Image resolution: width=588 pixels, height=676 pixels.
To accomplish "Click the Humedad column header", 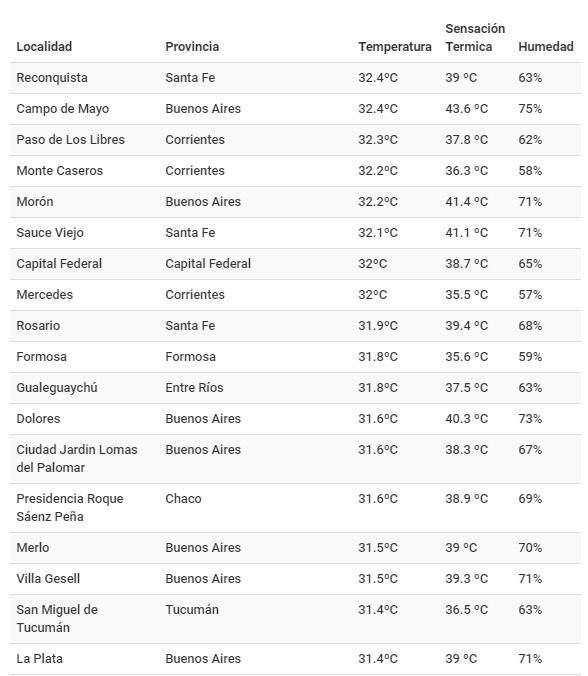I will 546,47.
